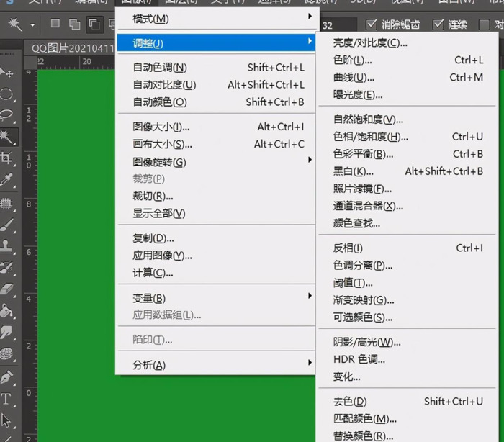Viewport: 504px width, 442px height.
Task: Toggle 连续 contiguous checkbox
Action: click(x=438, y=24)
